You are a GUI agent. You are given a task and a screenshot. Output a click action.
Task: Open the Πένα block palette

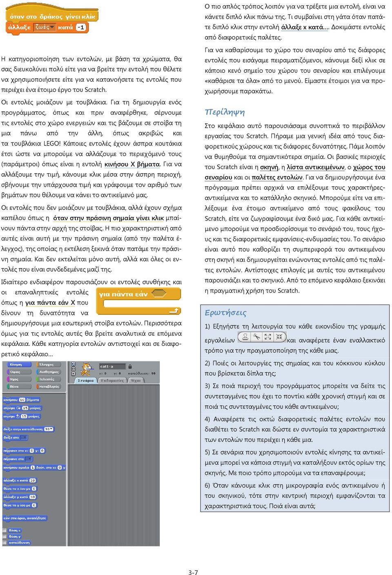click(x=19, y=386)
